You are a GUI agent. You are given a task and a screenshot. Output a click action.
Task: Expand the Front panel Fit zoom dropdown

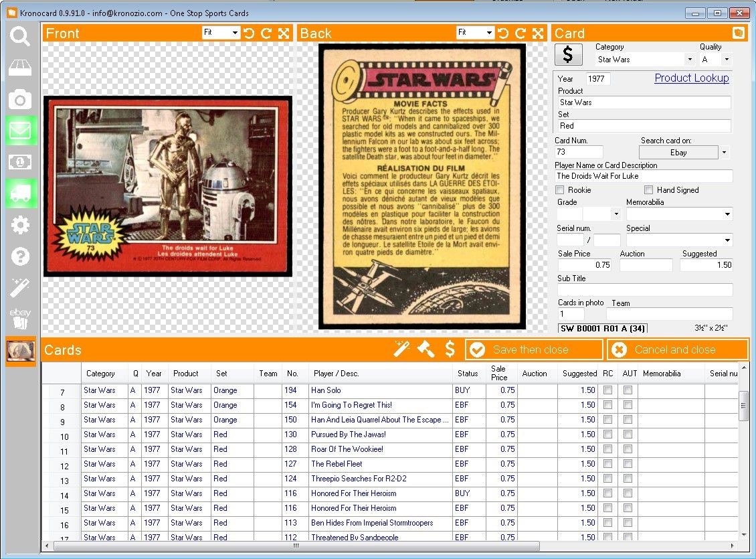pyautogui.click(x=221, y=33)
